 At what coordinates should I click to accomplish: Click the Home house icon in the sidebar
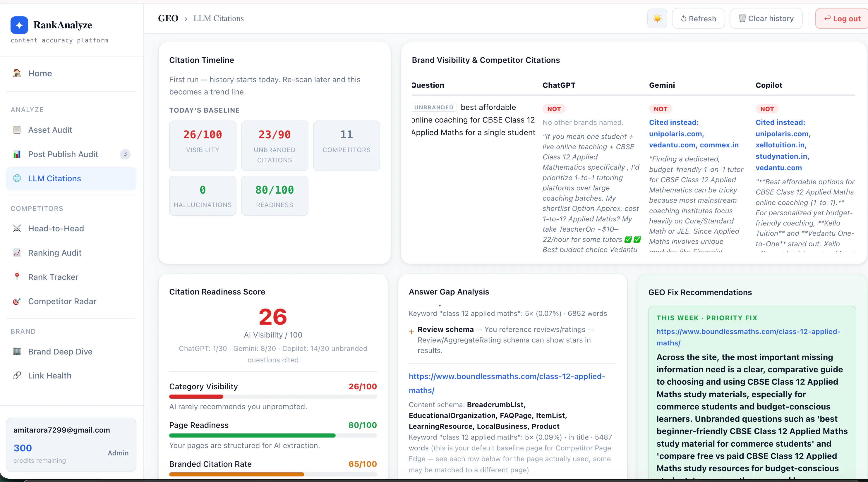point(17,73)
